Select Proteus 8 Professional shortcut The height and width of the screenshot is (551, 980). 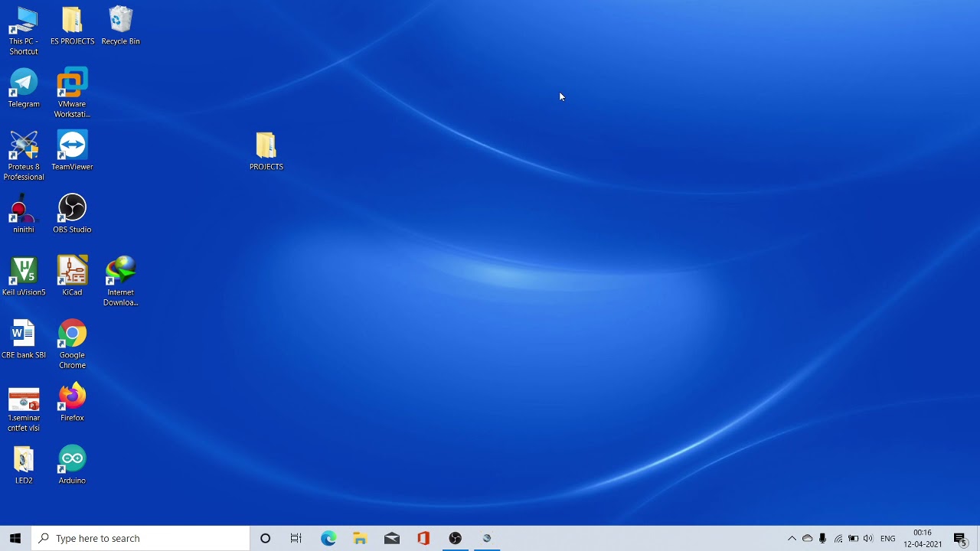[x=24, y=156]
